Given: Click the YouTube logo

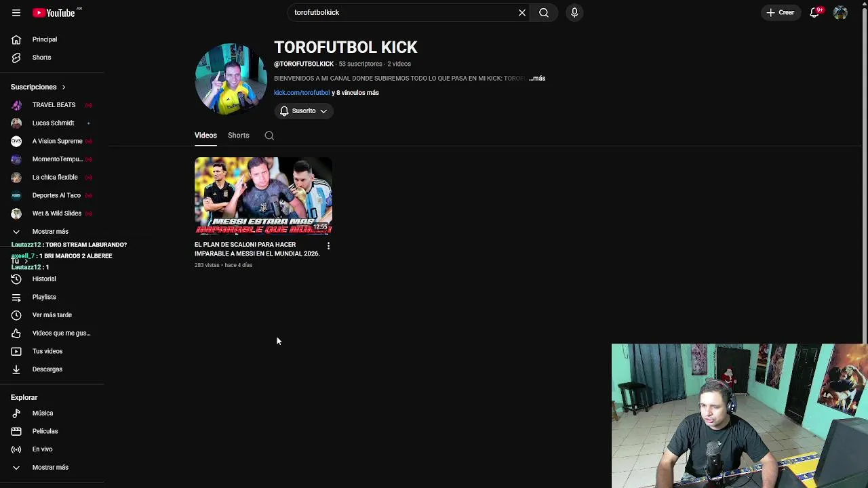Looking at the screenshot, I should pyautogui.click(x=54, y=13).
